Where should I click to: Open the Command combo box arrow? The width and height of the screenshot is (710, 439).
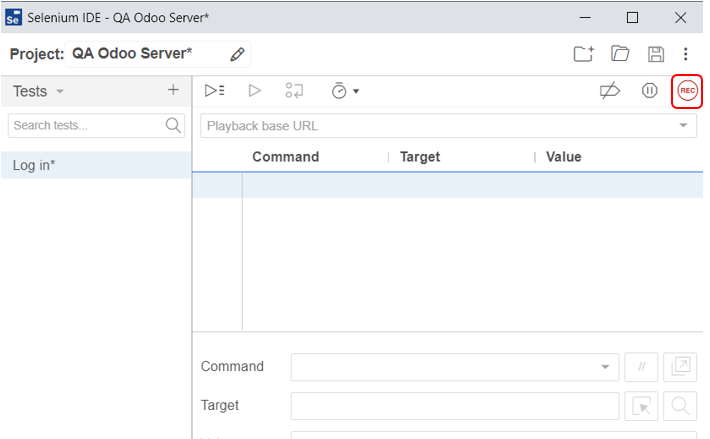click(605, 367)
